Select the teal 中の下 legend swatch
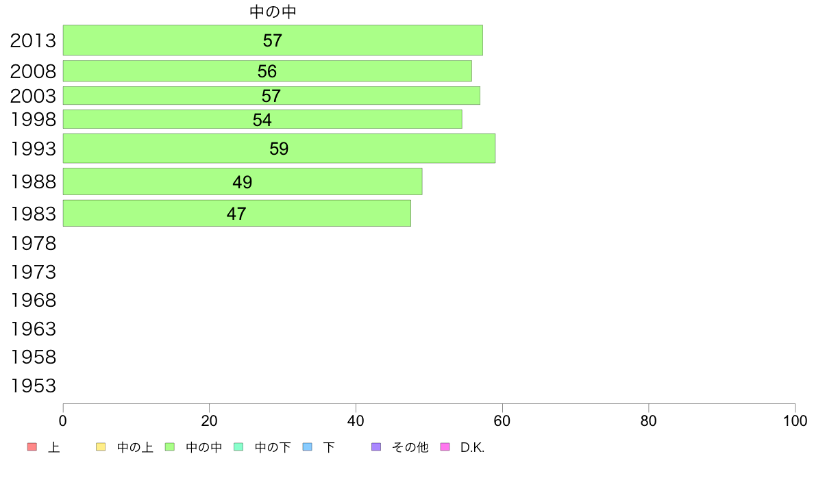814x504 pixels. tap(239, 447)
